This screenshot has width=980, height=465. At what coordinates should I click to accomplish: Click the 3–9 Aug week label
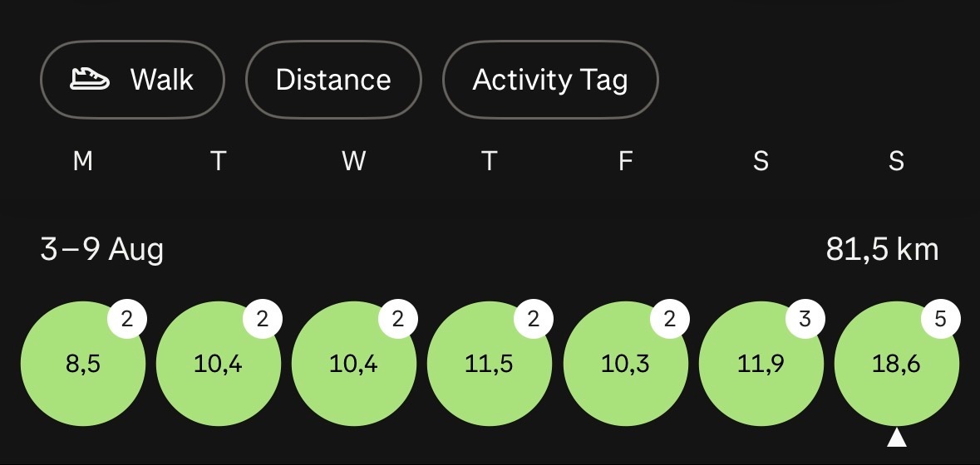102,250
